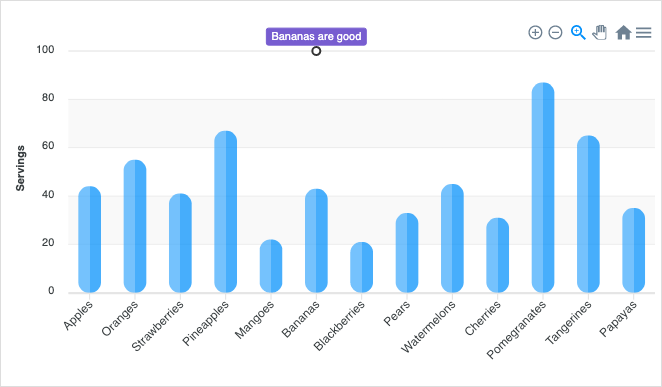Click the Watermelons x-axis label
This screenshot has width=662, height=387.
(x=428, y=327)
